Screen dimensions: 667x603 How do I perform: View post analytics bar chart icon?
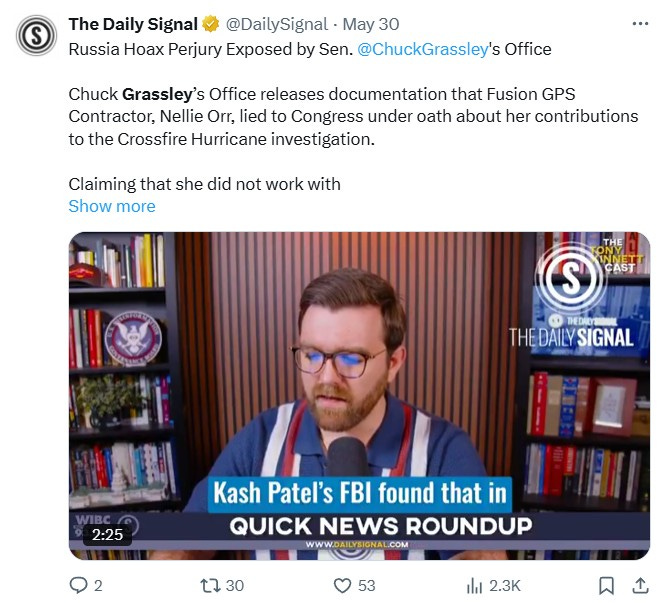pos(474,586)
